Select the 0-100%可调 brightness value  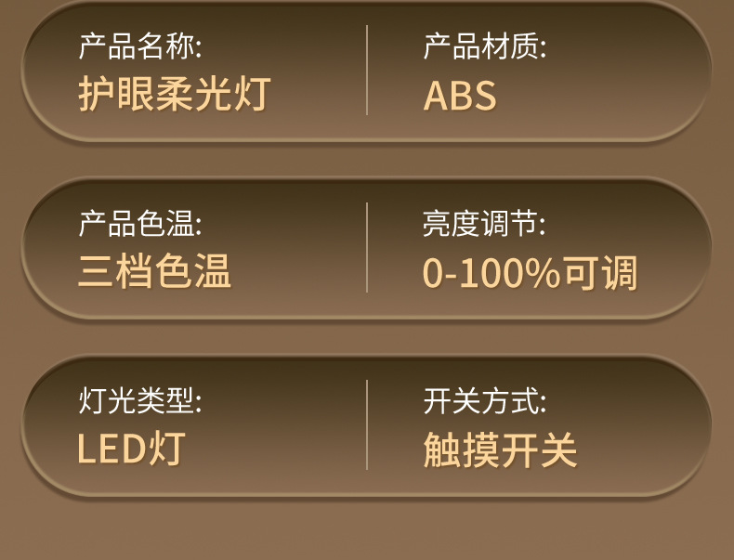[x=530, y=273]
